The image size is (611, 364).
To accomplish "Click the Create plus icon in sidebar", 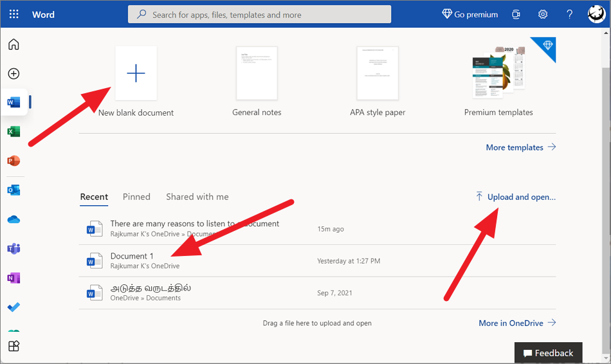I will pyautogui.click(x=14, y=74).
